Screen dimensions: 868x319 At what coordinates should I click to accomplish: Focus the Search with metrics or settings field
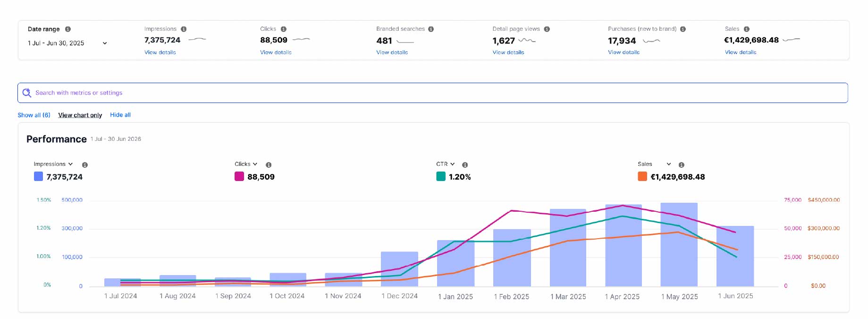pyautogui.click(x=433, y=93)
